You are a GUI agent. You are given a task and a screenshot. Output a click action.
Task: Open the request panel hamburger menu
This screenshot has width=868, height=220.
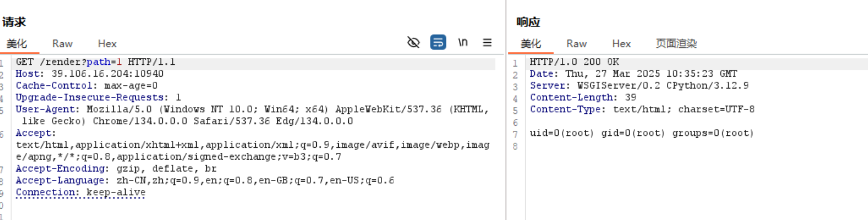(488, 42)
